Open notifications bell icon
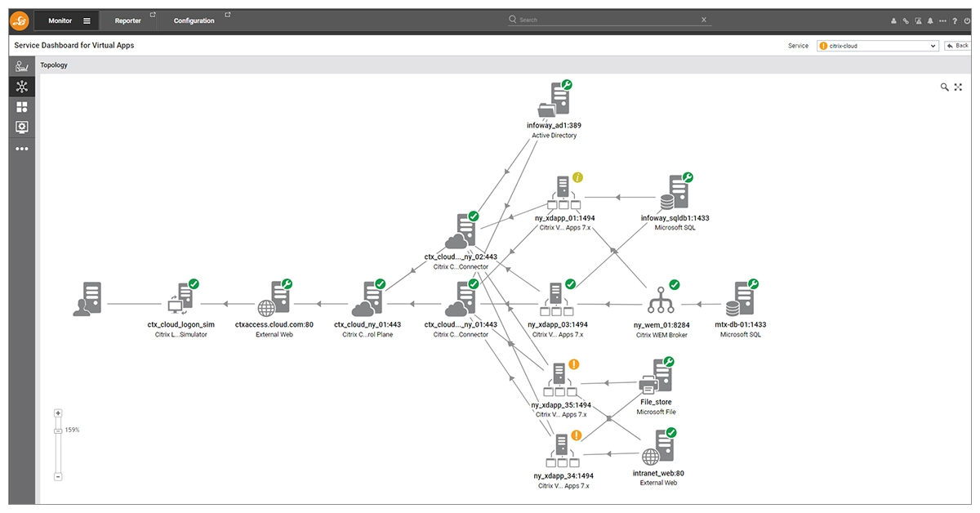This screenshot has height=513, width=980. 930,21
